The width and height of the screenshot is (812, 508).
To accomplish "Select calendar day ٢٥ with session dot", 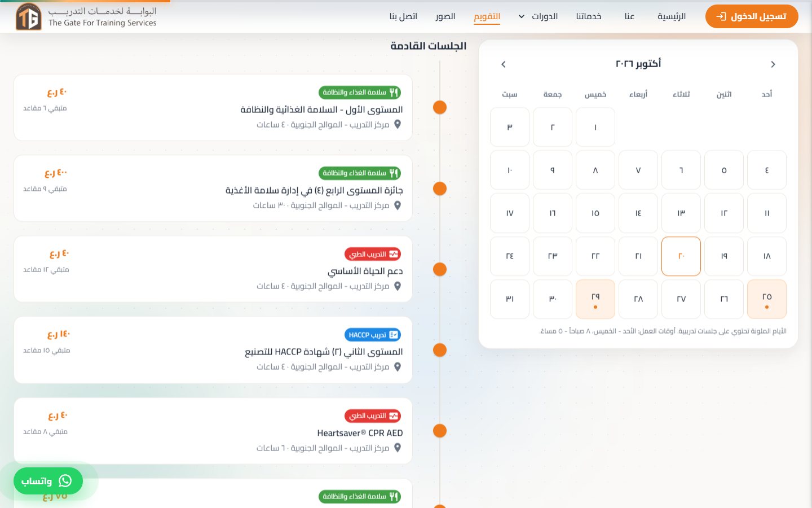I will tap(767, 299).
